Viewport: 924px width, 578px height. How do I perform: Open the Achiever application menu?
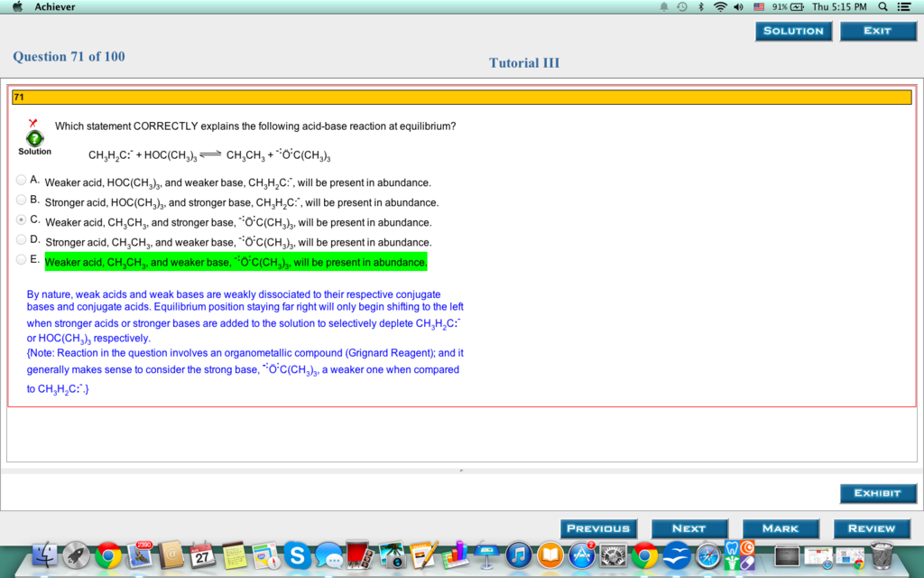[55, 7]
